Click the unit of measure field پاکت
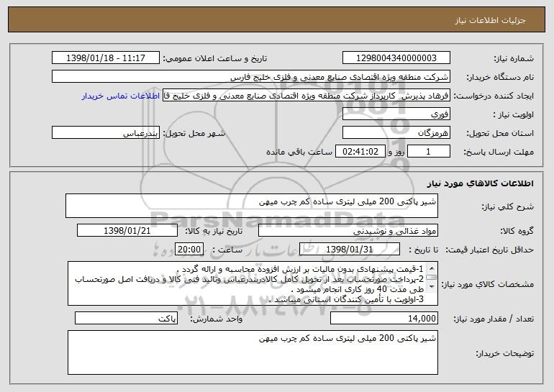This screenshot has width=554, height=392. point(126,318)
